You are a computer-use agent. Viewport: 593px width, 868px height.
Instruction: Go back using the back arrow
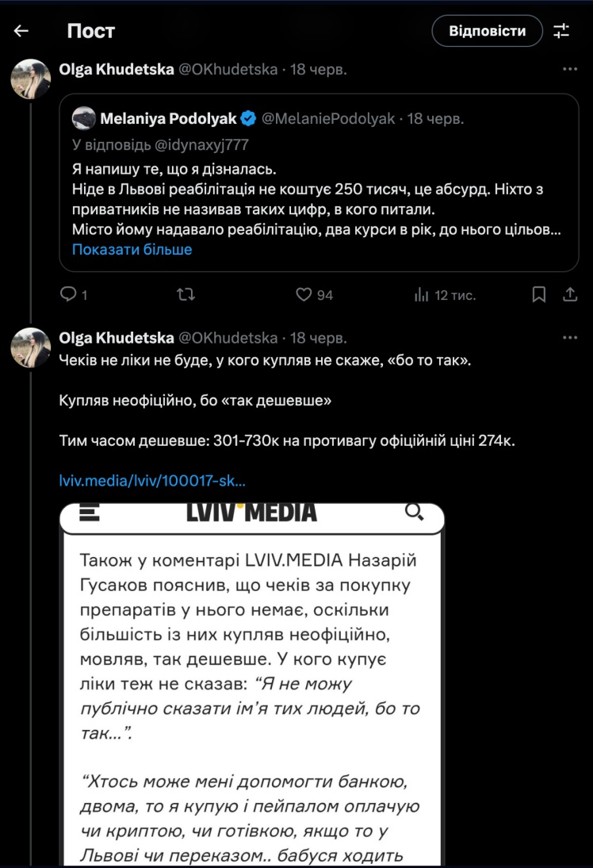(x=21, y=31)
